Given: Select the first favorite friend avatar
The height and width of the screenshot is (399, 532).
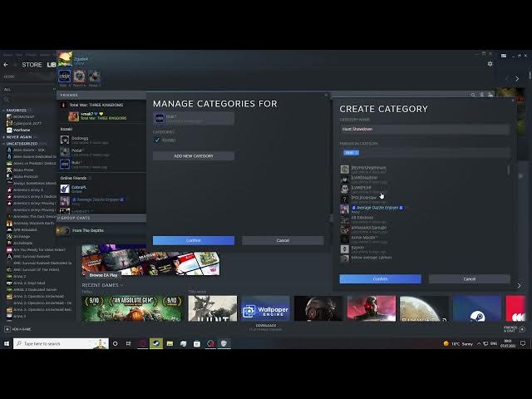Looking at the screenshot, I should [65, 76].
